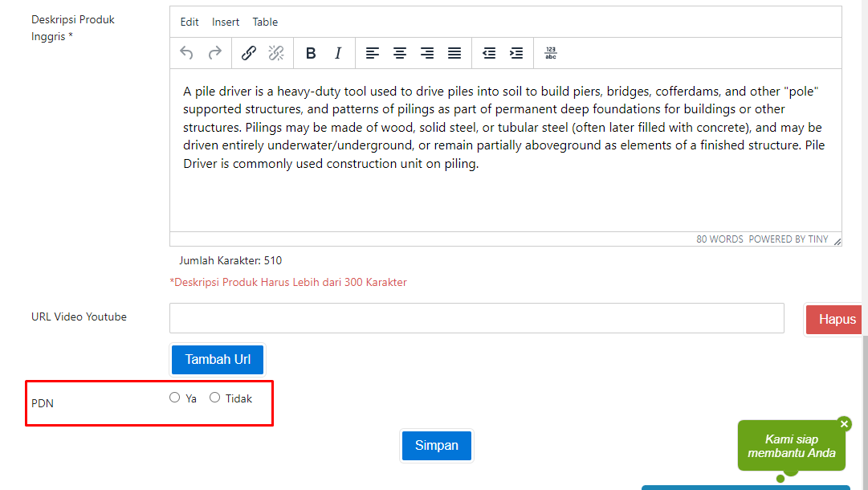Justify the text
This screenshot has width=868, height=490.
pos(454,53)
